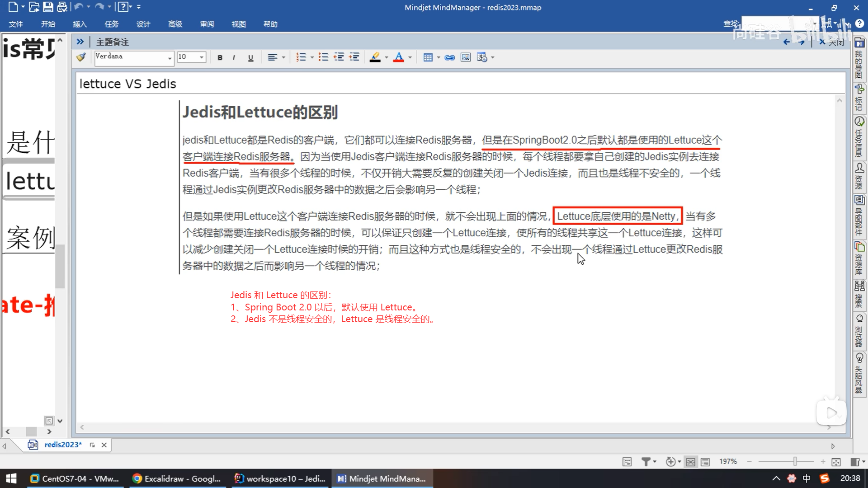Viewport: 868px width, 488px height.
Task: Click the filter funnel icon in status bar
Action: [x=646, y=461]
